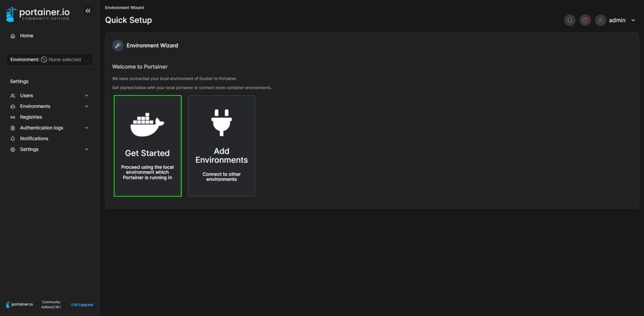The width and height of the screenshot is (644, 316).
Task: Click the Authentication logs document icon
Action: 12,128
